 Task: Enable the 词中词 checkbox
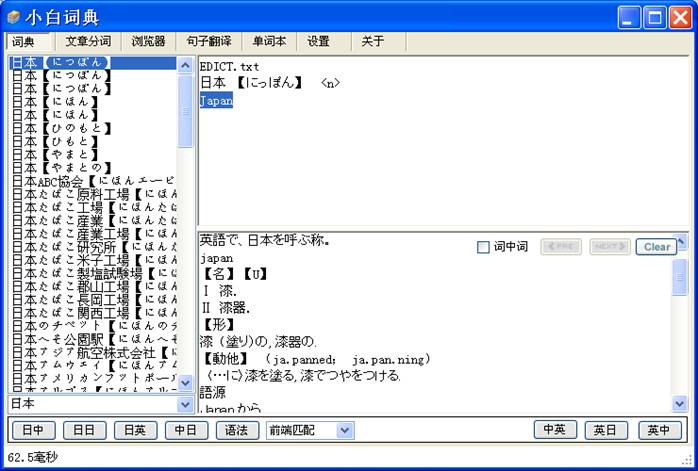[484, 247]
